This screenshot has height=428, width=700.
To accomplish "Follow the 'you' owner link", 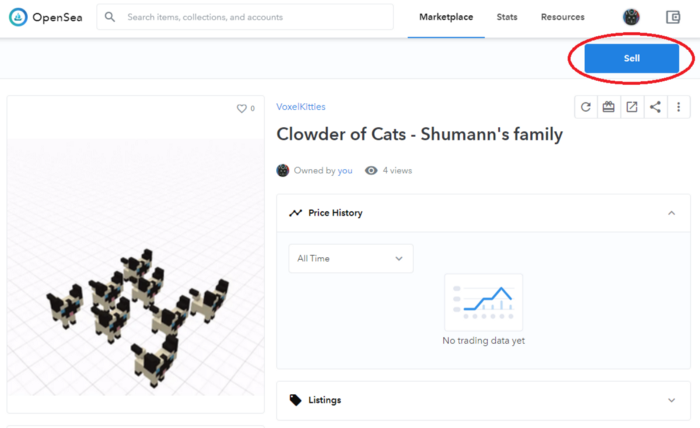I will point(345,171).
